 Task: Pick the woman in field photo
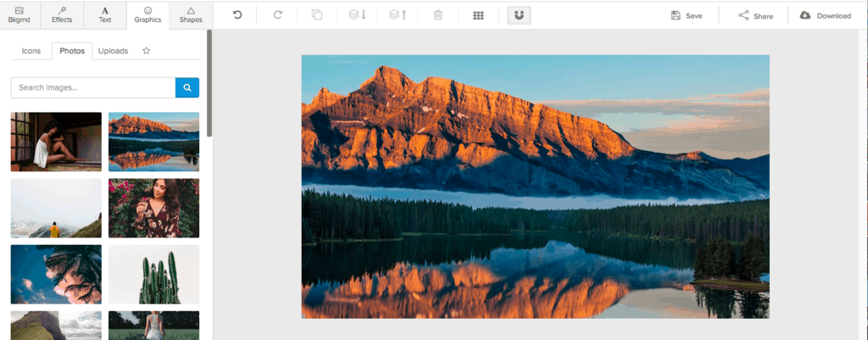coord(154,325)
